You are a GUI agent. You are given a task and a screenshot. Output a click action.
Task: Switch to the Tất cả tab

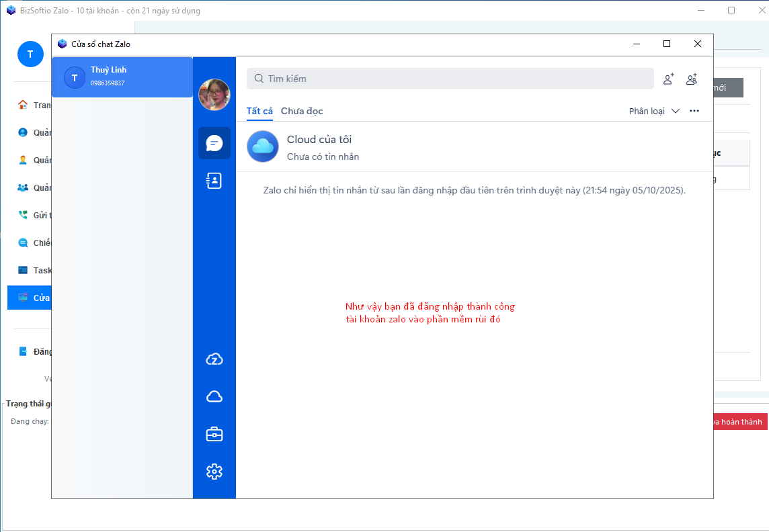click(259, 111)
